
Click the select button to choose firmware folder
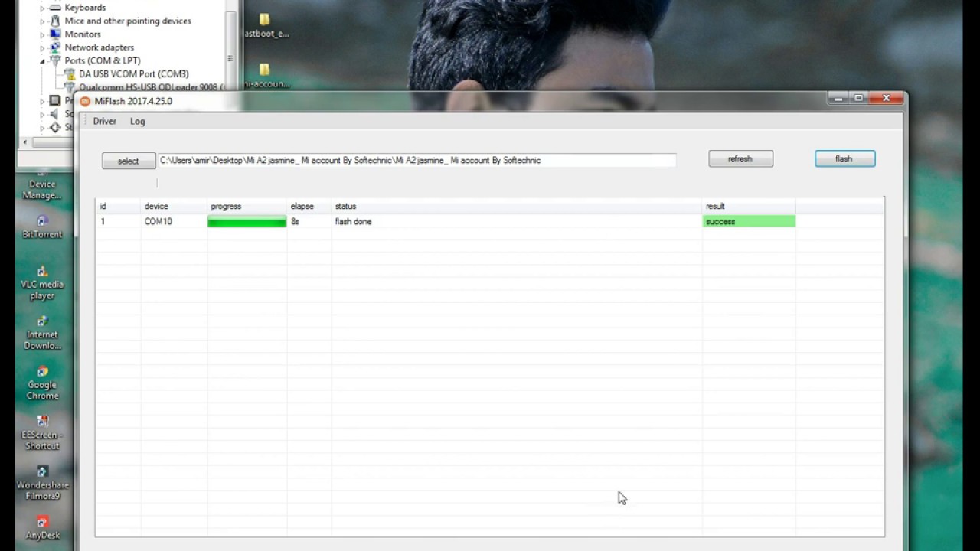[129, 161]
